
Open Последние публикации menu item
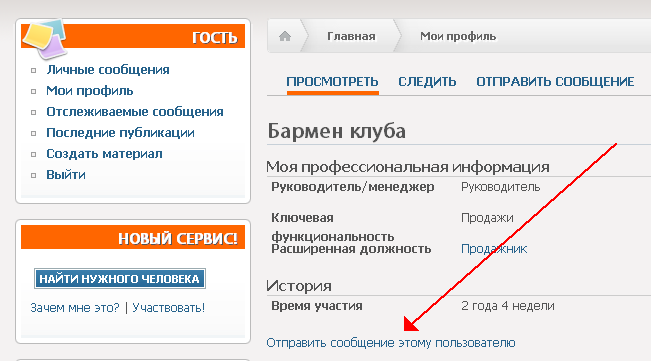tap(120, 133)
